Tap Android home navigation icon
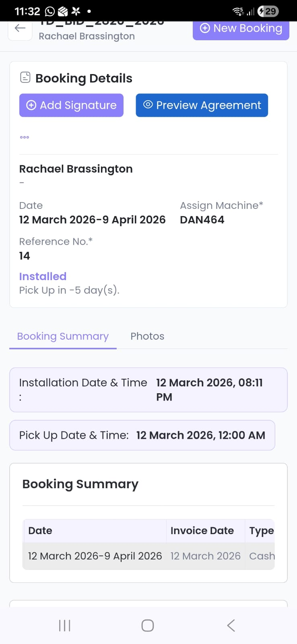 pyautogui.click(x=148, y=625)
